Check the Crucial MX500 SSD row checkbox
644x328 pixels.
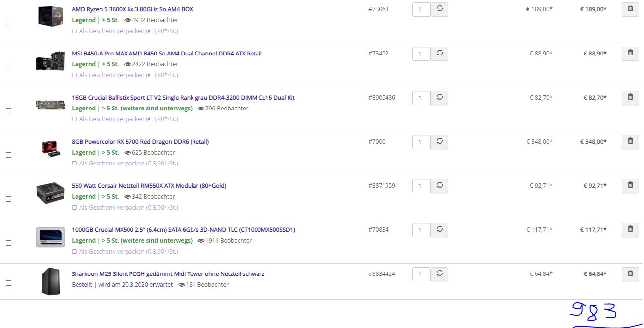pos(8,243)
